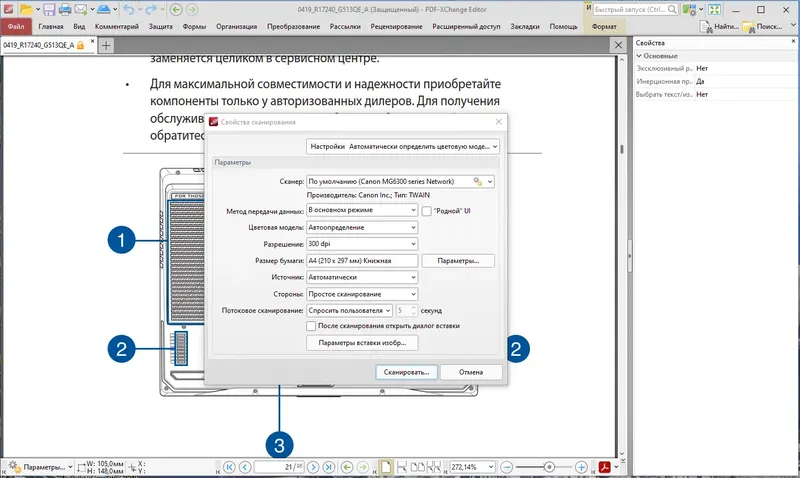Click the Параметры вставки изобр... button
800x478 pixels.
(x=362, y=343)
